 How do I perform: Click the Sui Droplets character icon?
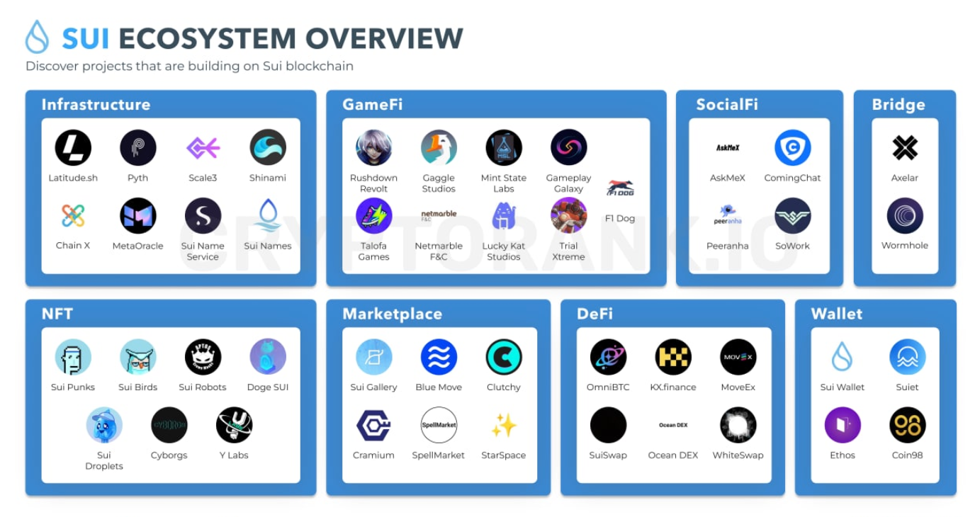coord(104,425)
